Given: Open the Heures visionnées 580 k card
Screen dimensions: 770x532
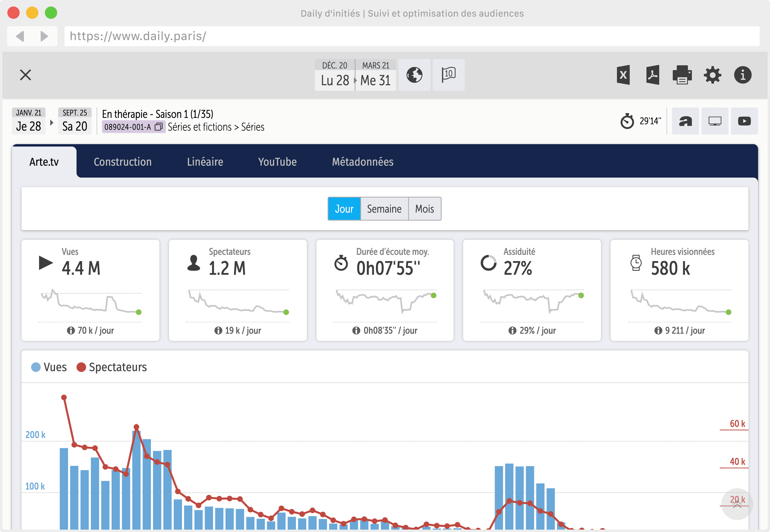Looking at the screenshot, I should tap(679, 290).
